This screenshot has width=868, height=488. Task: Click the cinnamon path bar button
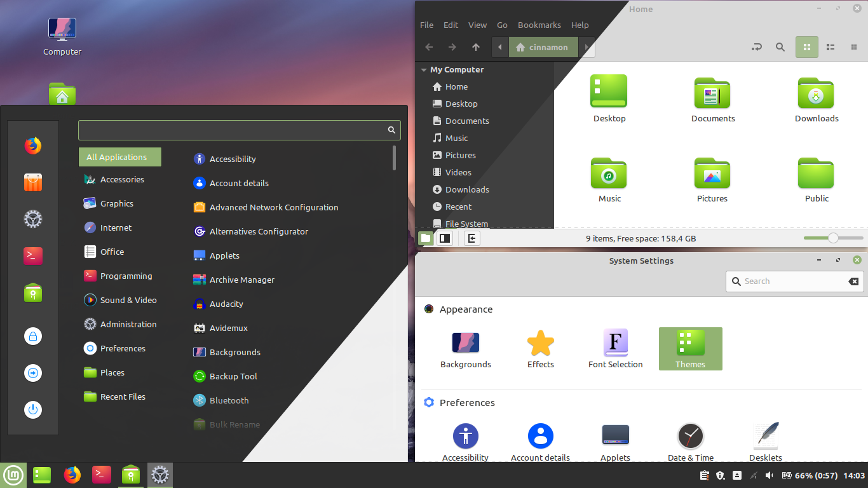click(543, 47)
